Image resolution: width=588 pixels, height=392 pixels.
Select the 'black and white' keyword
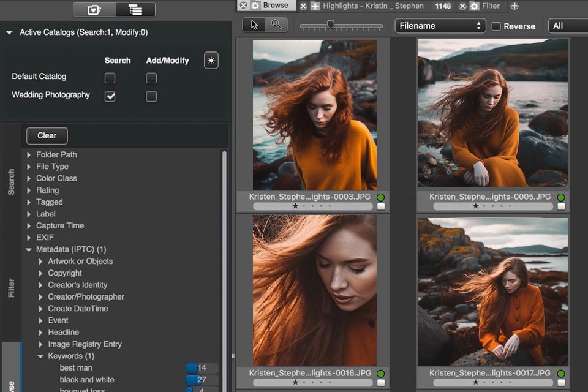coord(87,380)
